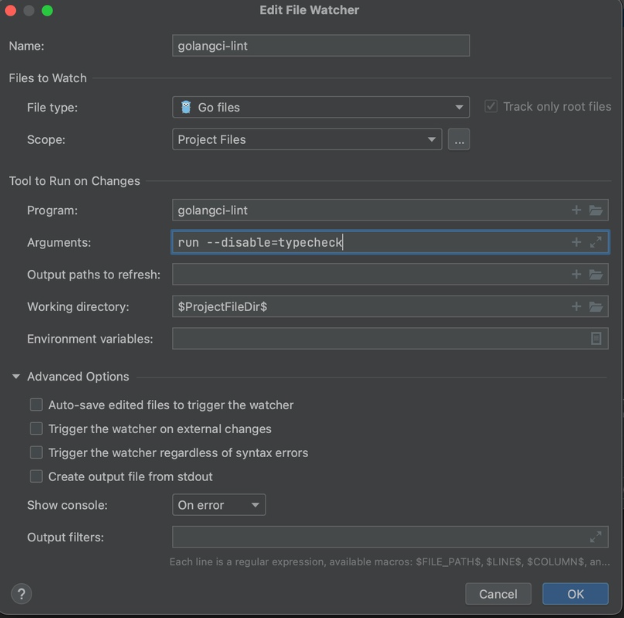The width and height of the screenshot is (624, 618).
Task: Browse folder for Output paths to refresh
Action: [596, 274]
